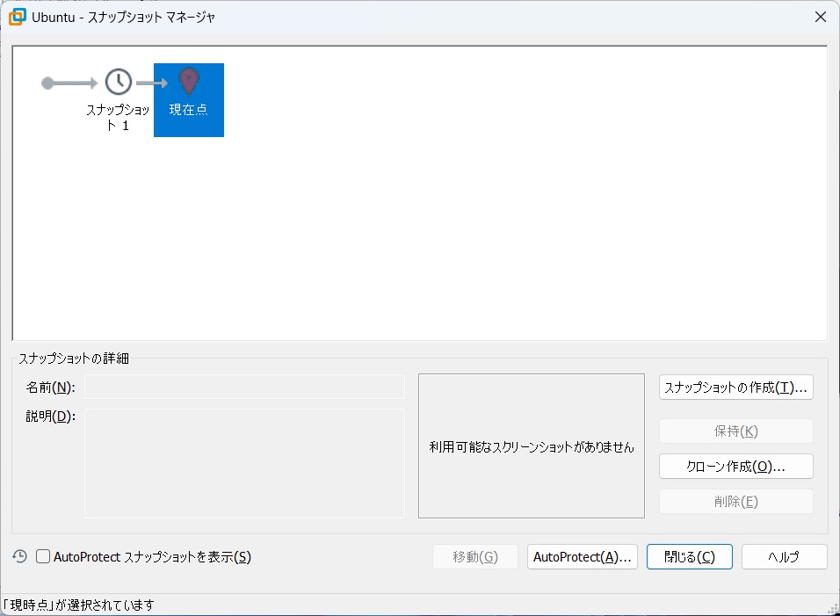Open AutoProtect(A)... settings
The width and height of the screenshot is (840, 616).
pos(583,557)
